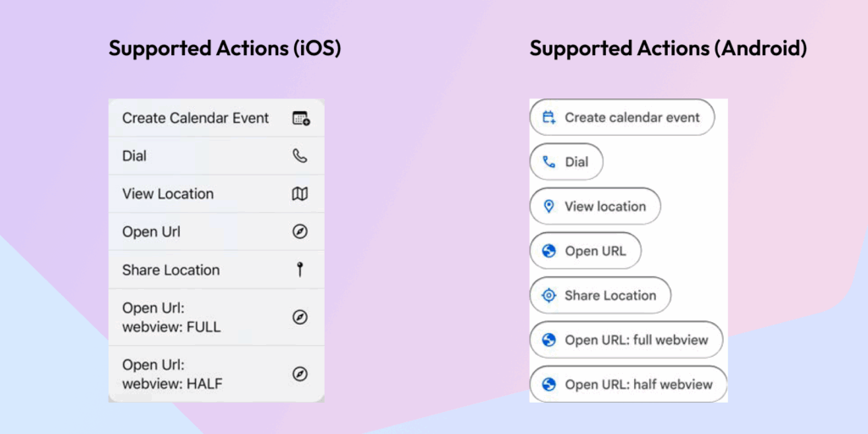Click the blue phone icon in Android Dial chip
This screenshot has height=434, width=868.
coord(548,162)
